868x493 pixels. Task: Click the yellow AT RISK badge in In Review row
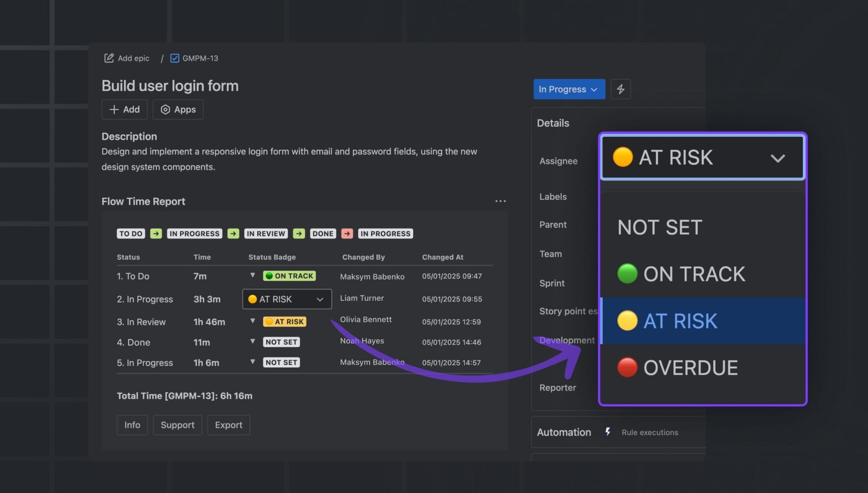(x=285, y=322)
